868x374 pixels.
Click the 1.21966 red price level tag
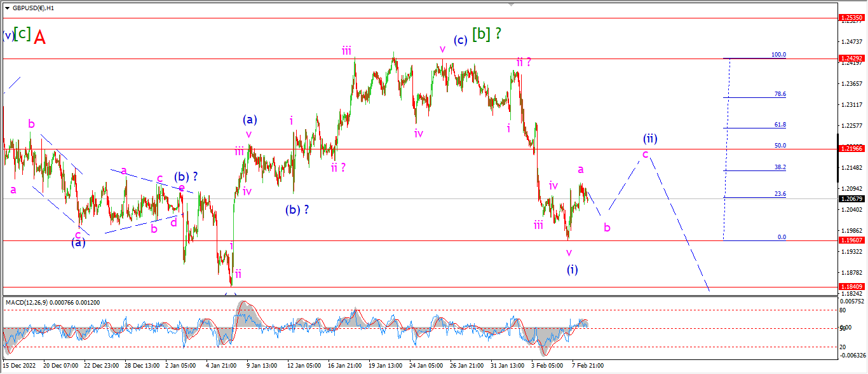pos(851,148)
